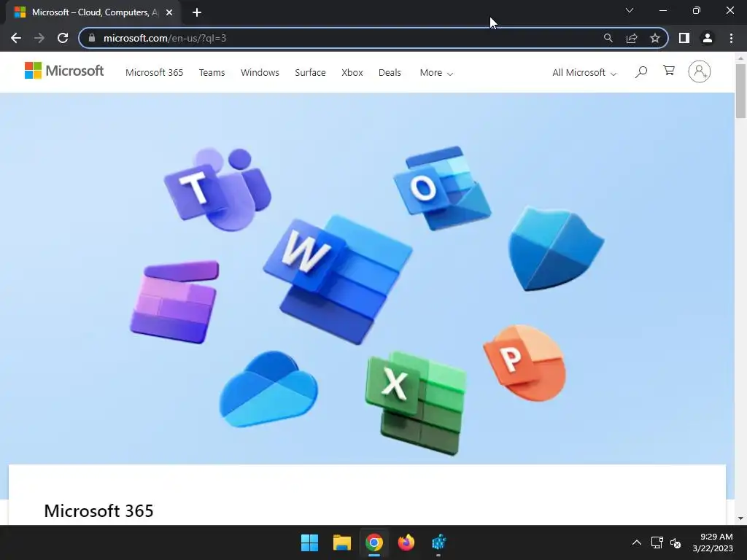Viewport: 747px width, 560px height.
Task: Show hidden icons tray chevron
Action: 636,542
